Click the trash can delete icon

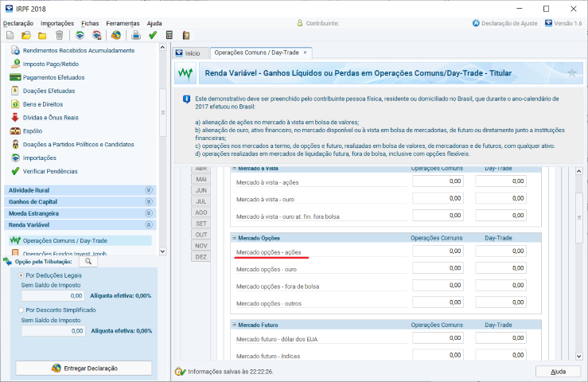click(x=59, y=35)
